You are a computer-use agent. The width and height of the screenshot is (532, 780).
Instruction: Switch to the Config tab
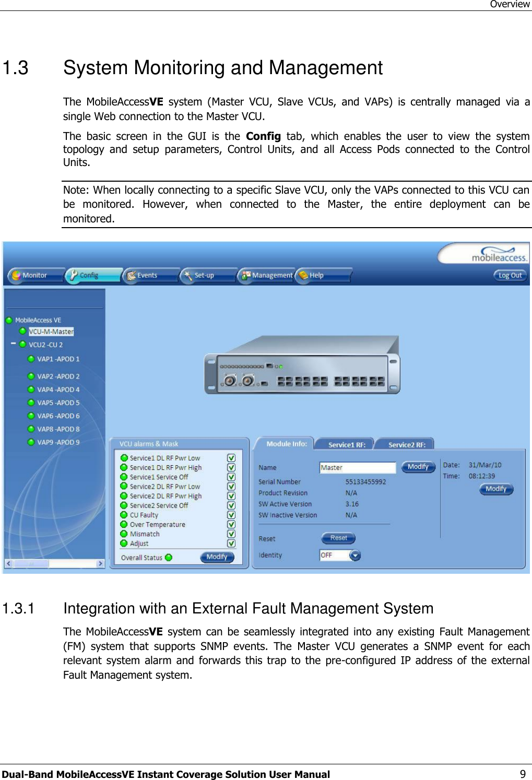pos(93,275)
